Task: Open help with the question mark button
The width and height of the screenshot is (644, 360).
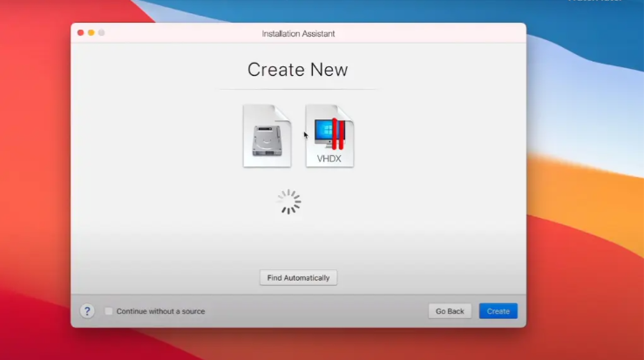Action: tap(87, 311)
